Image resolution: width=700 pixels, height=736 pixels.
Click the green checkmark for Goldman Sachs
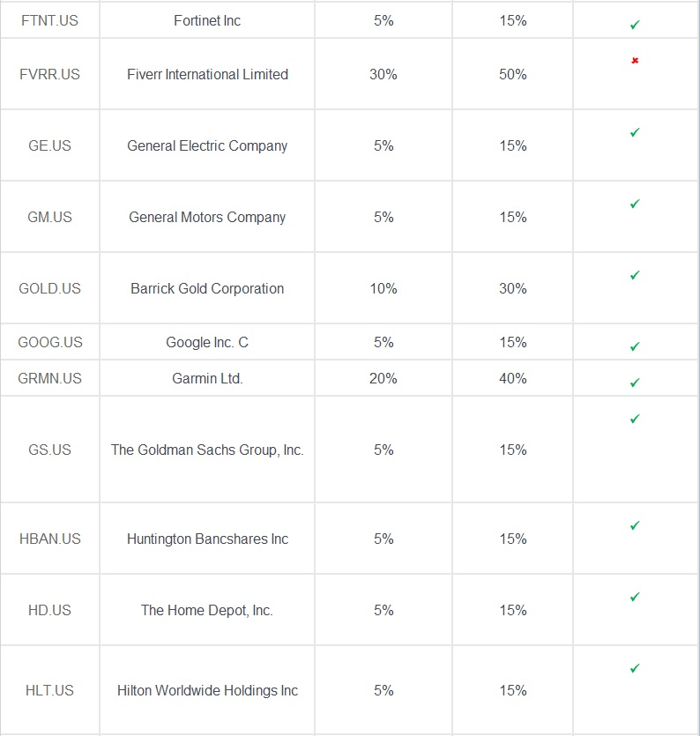coord(635,419)
